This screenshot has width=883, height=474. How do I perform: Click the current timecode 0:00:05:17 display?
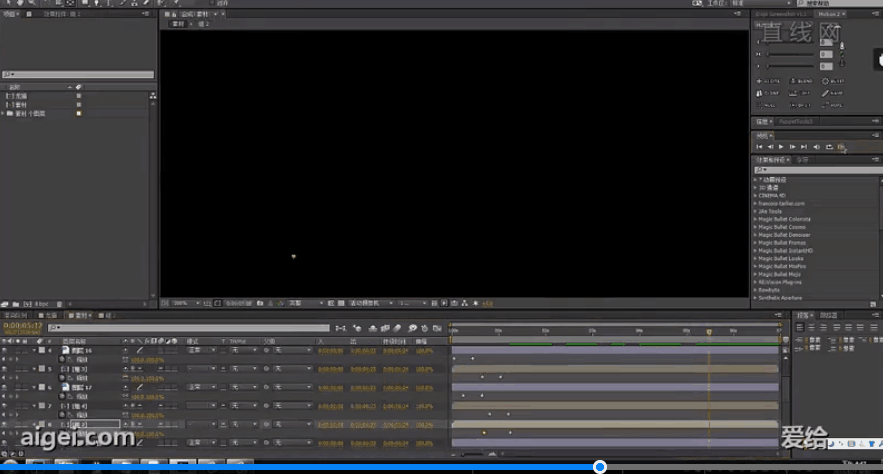coord(20,325)
